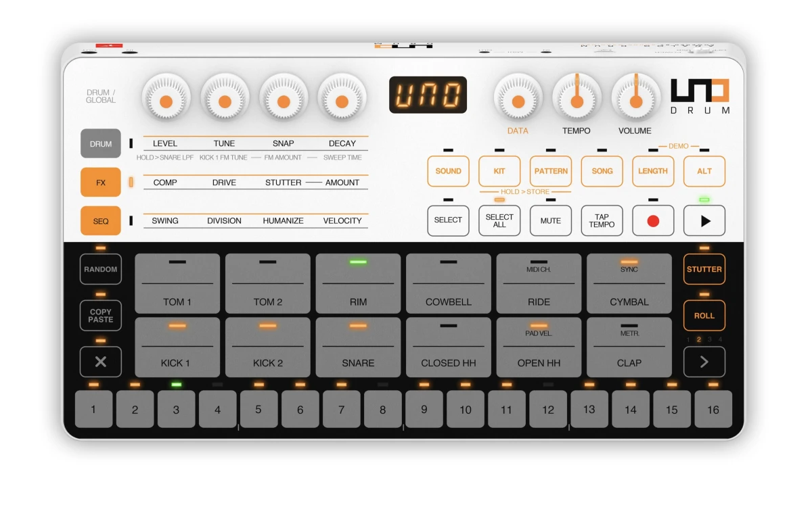
Task: Enter PATTERN mode
Action: pos(550,171)
